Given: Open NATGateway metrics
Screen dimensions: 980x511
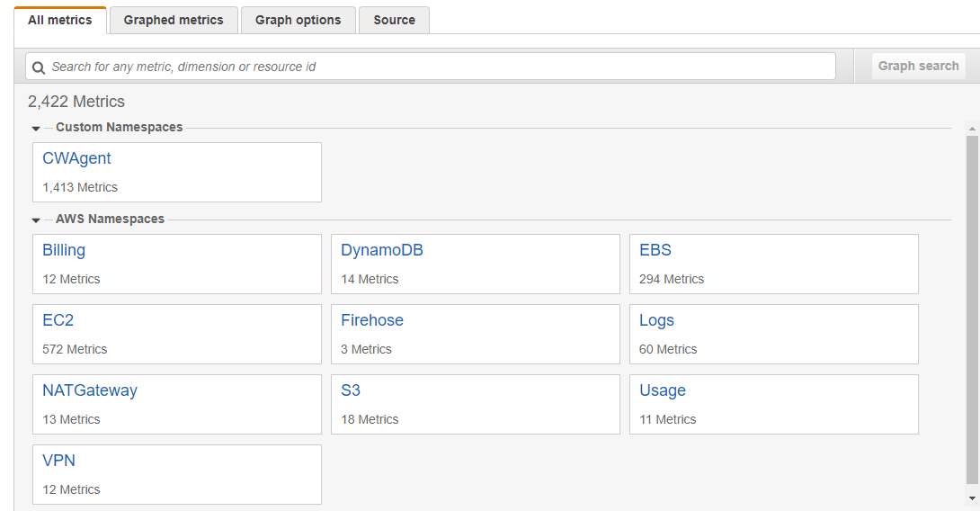Looking at the screenshot, I should point(90,390).
